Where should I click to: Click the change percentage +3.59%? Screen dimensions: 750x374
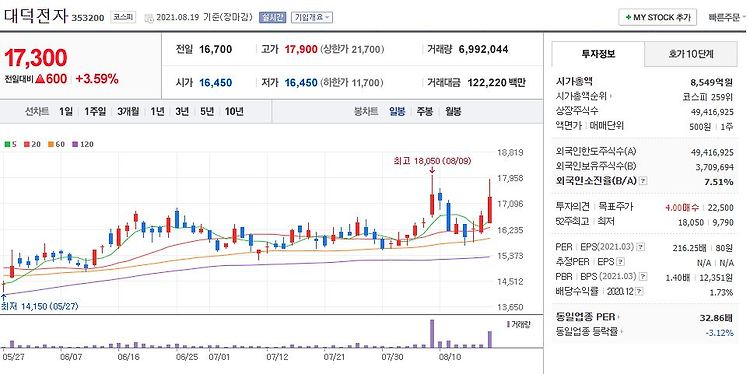coord(97,79)
